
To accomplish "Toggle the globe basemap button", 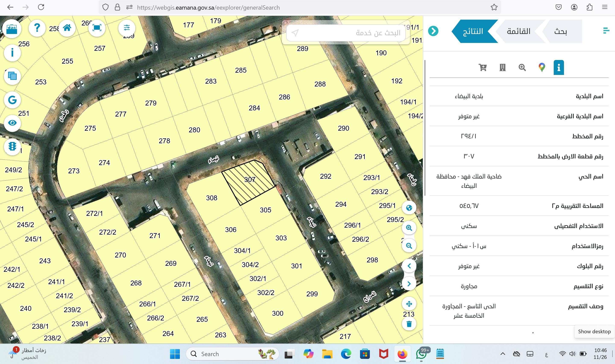I will [409, 208].
